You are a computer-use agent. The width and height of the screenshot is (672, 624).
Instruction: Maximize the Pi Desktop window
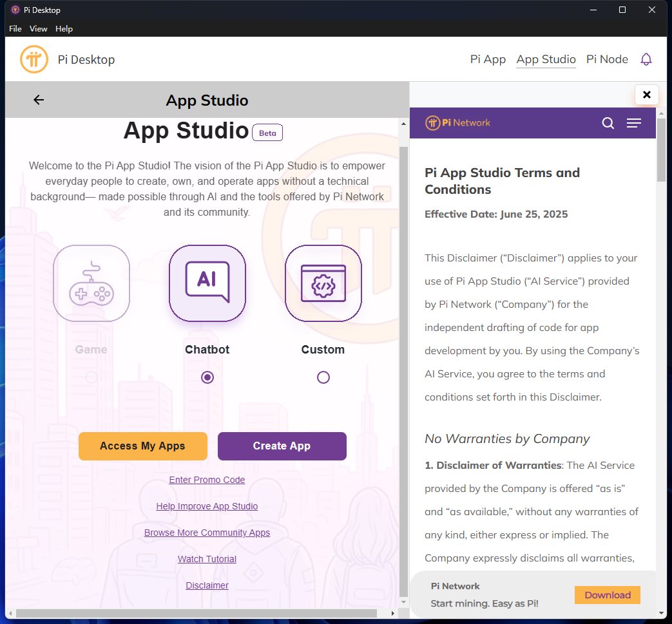pyautogui.click(x=622, y=10)
